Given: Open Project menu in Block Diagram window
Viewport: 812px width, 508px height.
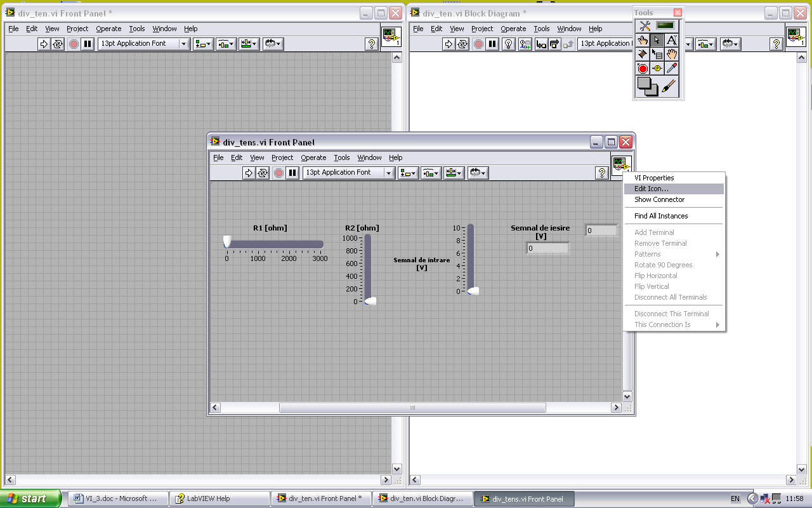Looking at the screenshot, I should point(481,29).
